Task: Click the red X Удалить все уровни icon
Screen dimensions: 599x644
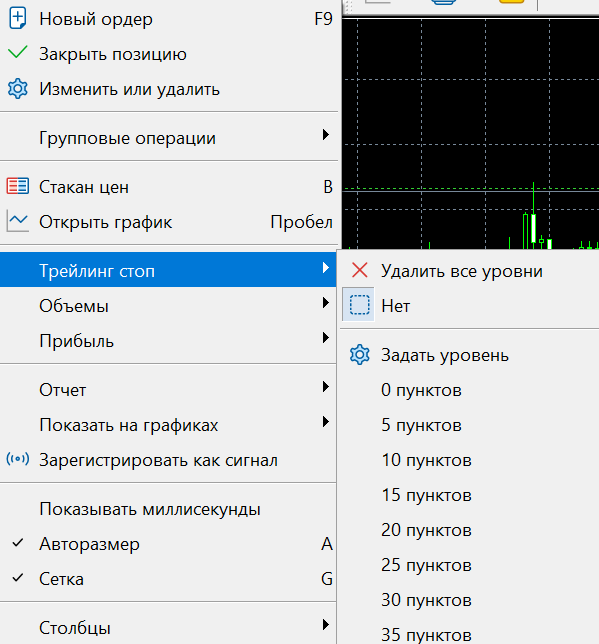Action: click(x=359, y=270)
